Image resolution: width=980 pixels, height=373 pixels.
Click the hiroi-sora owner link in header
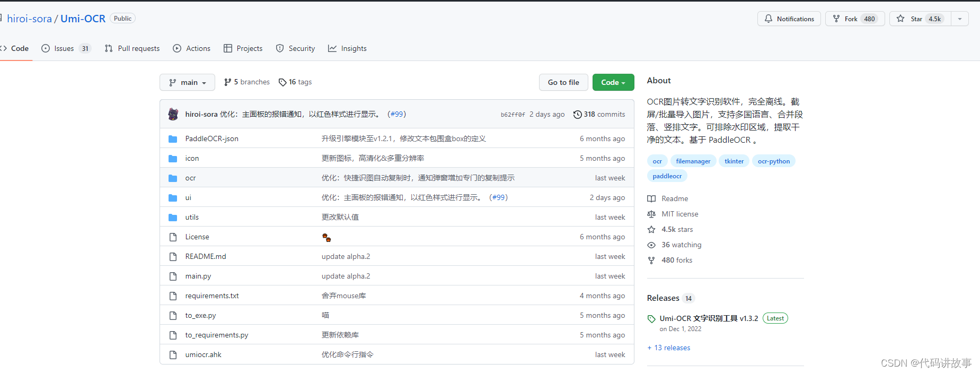[29, 19]
